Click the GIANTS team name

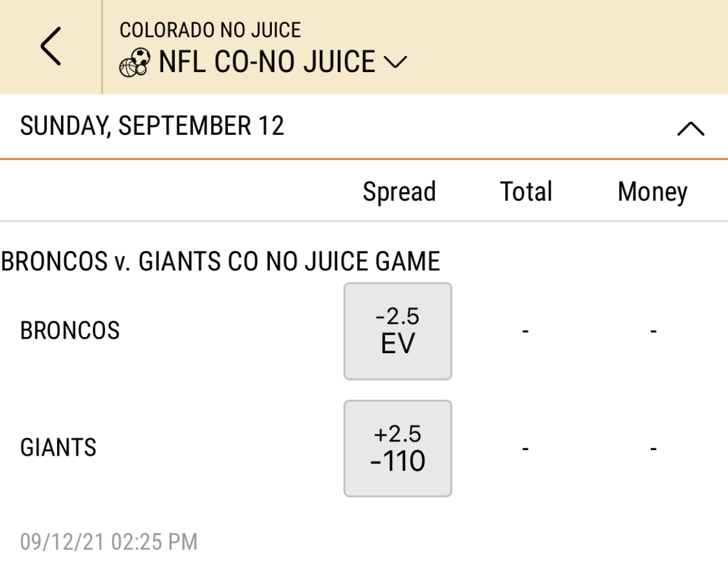(58, 448)
